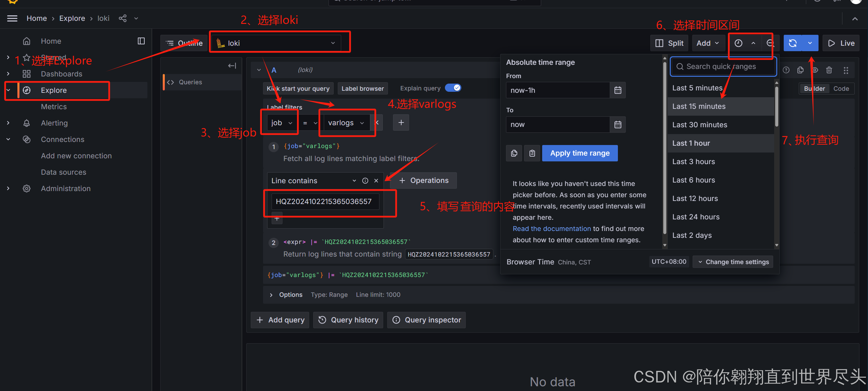Viewport: 868px width, 391px height.
Task: Delete query A with trash icon
Action: (x=829, y=70)
